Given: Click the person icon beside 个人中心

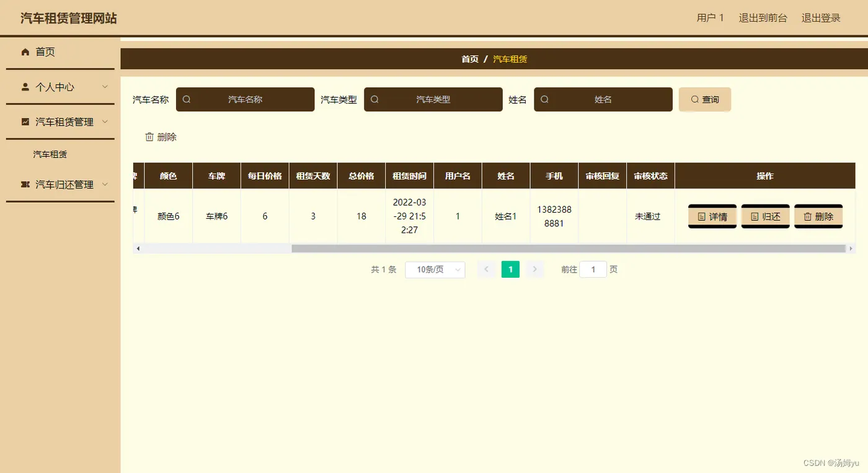Looking at the screenshot, I should [x=25, y=87].
